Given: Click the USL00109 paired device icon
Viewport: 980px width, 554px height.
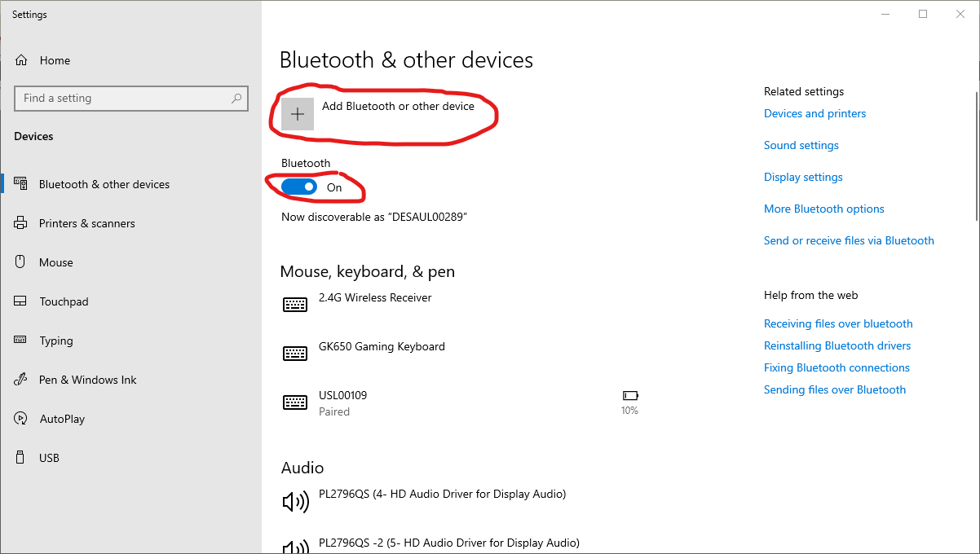Looking at the screenshot, I should click(295, 402).
